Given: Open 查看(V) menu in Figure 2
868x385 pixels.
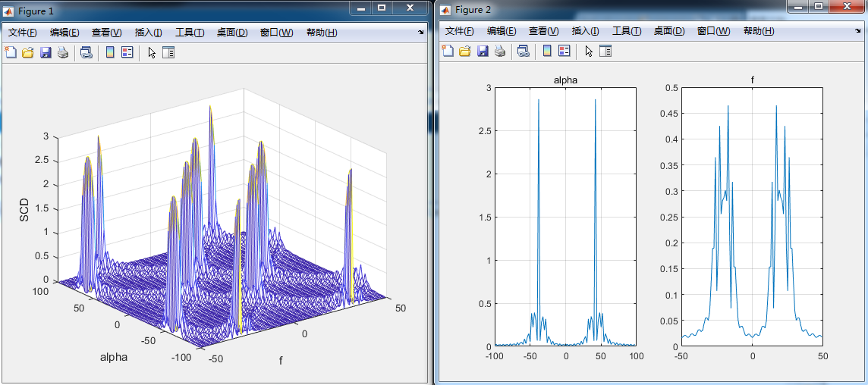Looking at the screenshot, I should 544,31.
